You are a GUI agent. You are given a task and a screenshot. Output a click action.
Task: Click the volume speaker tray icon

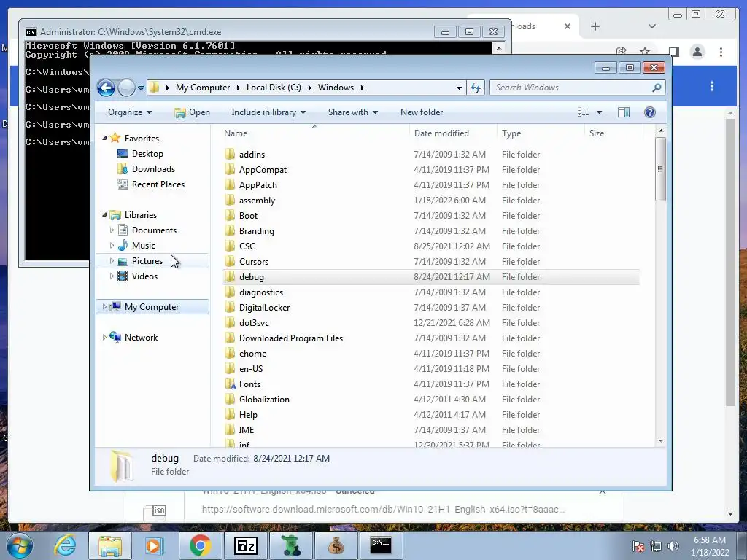(673, 546)
